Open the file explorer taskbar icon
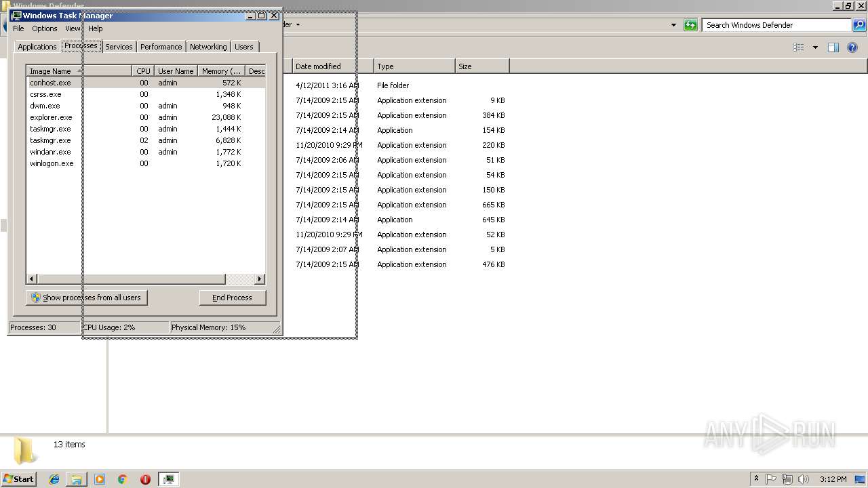 (x=77, y=479)
